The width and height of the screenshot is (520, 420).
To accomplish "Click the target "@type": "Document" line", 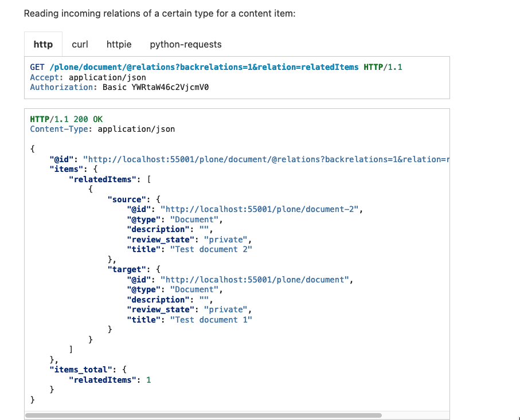I will [x=175, y=290].
